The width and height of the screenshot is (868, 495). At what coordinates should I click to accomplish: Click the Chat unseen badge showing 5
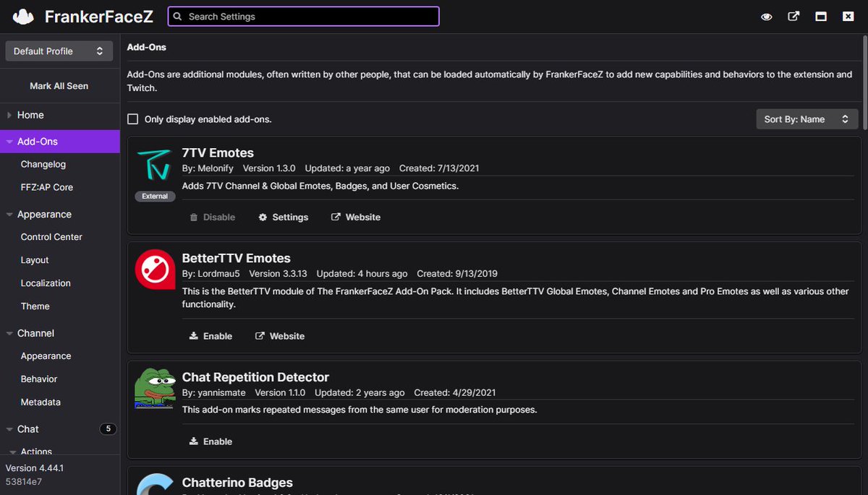tap(108, 429)
